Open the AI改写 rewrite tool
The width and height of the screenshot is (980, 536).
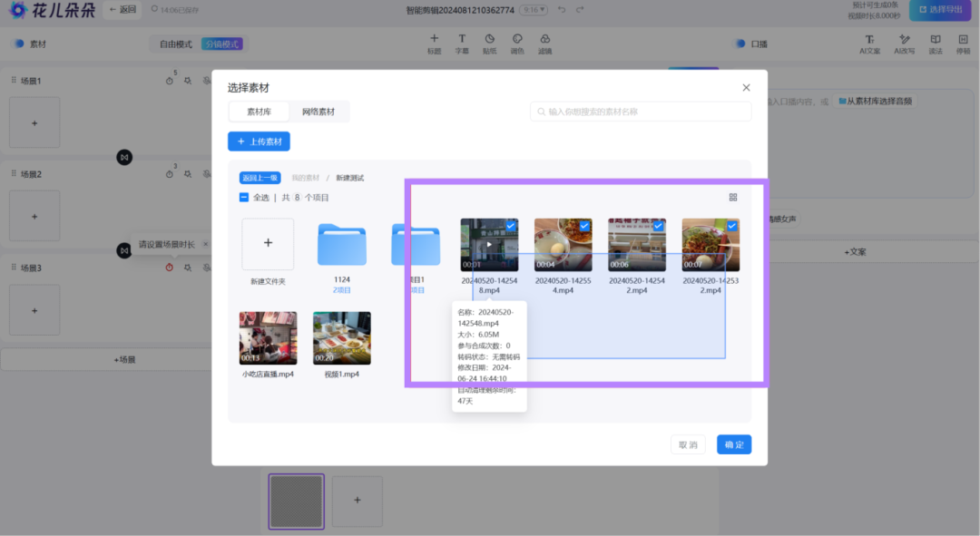[x=904, y=44]
